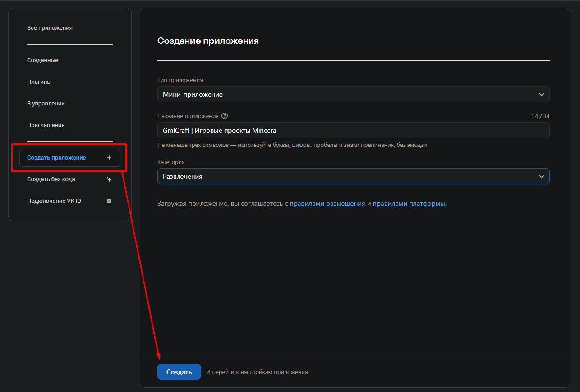Viewport: 580px width, 392px height.
Task: Select «Все приложения» in the sidebar
Action: pos(50,27)
